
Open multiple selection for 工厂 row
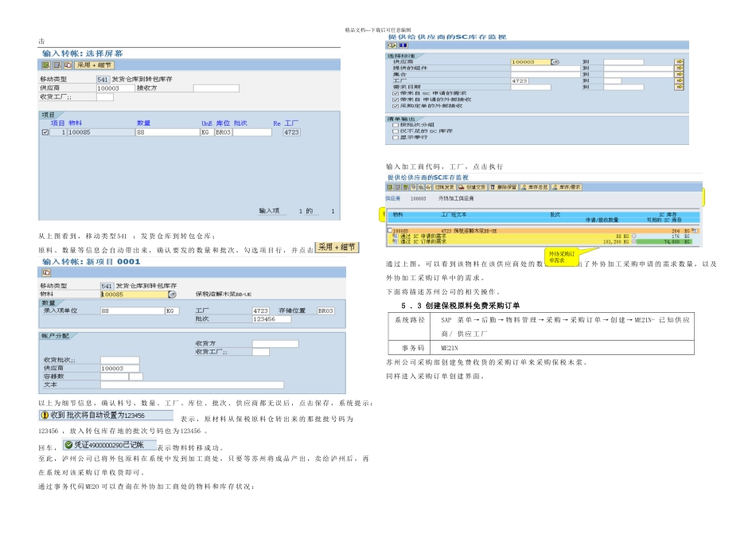[x=679, y=81]
